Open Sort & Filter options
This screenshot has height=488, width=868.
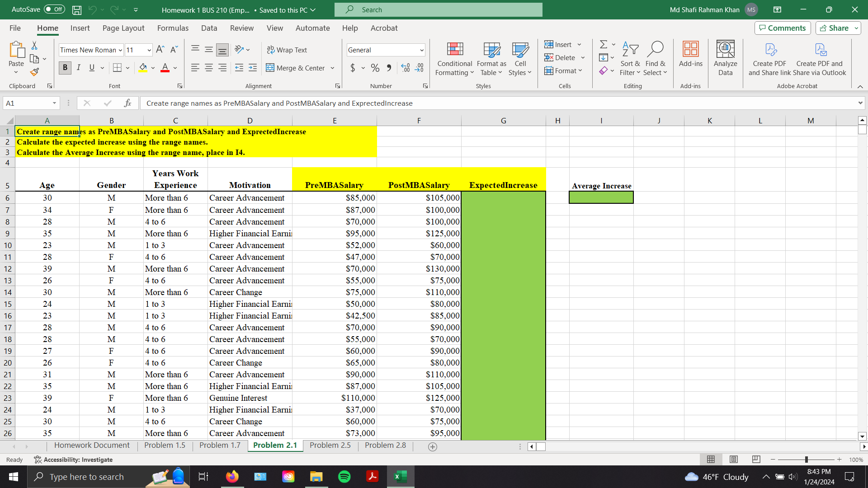(630, 59)
